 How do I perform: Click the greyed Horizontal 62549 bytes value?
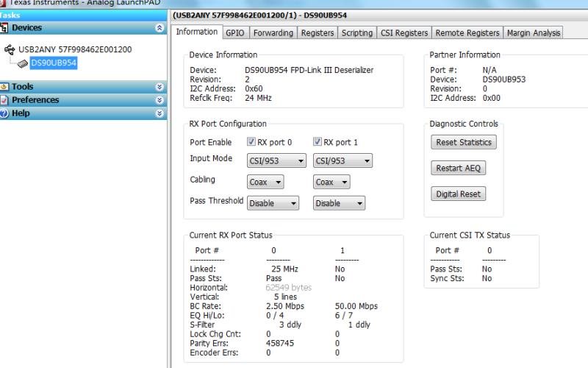pos(288,287)
